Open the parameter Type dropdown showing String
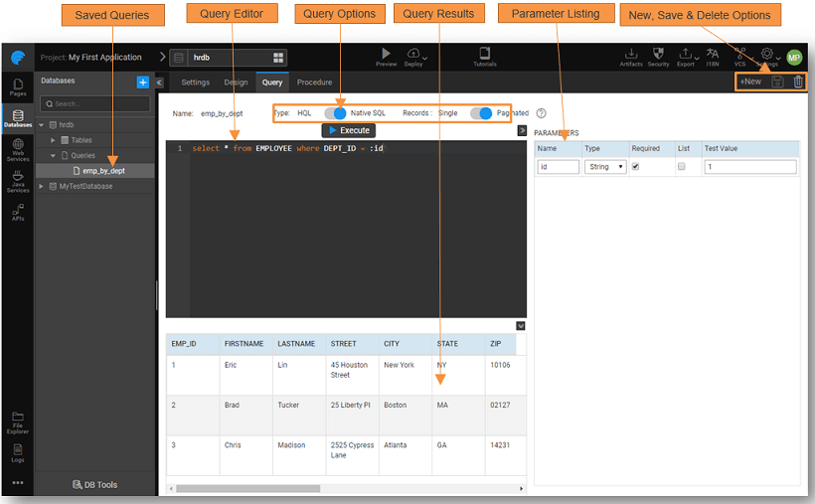This screenshot has height=504, width=815. 605,167
